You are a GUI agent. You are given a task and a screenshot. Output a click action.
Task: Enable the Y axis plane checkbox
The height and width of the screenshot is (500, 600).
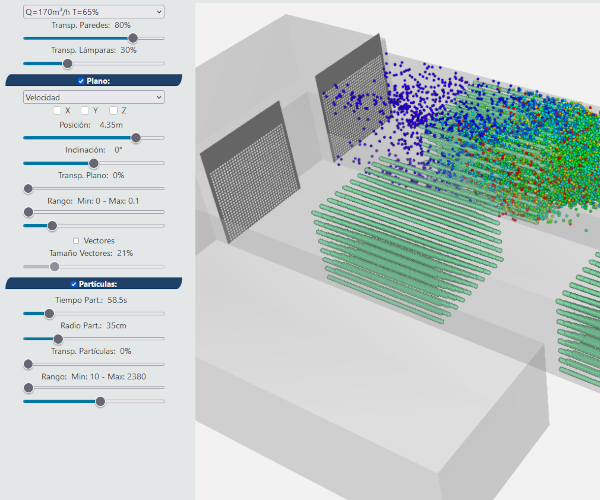click(85, 111)
